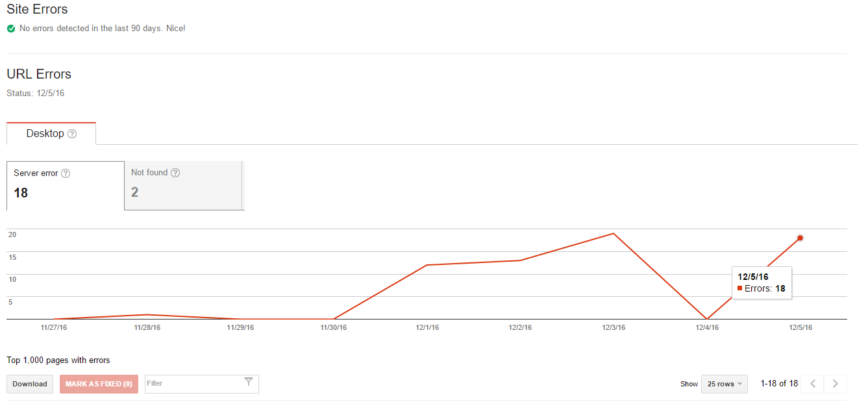Switch to the Server error tab
This screenshot has width=868, height=402.
(x=65, y=186)
